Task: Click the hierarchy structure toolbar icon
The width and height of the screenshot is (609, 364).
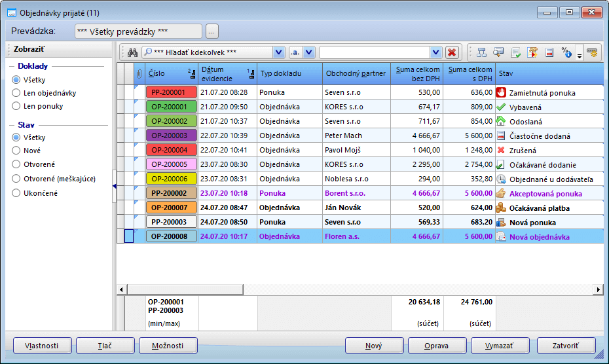Action: [x=482, y=52]
